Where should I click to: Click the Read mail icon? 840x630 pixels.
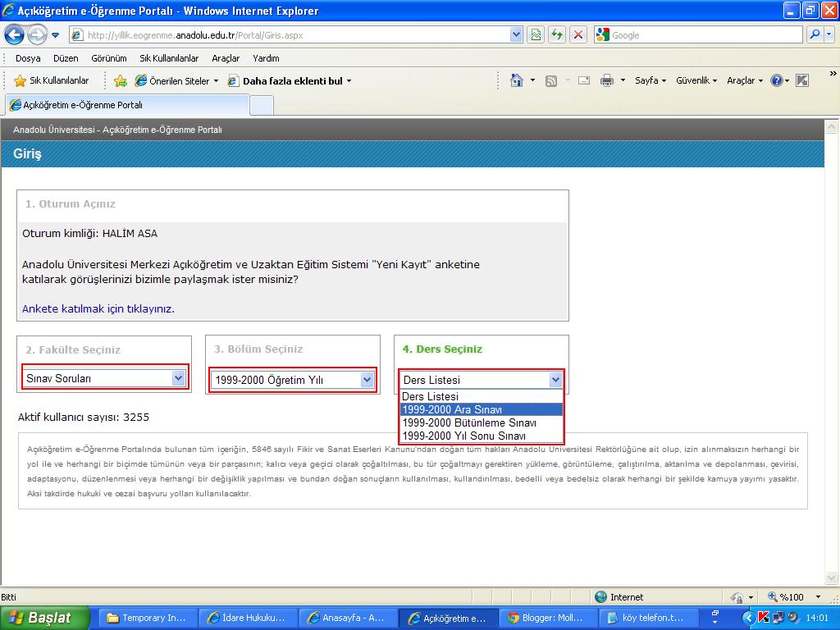click(584, 81)
